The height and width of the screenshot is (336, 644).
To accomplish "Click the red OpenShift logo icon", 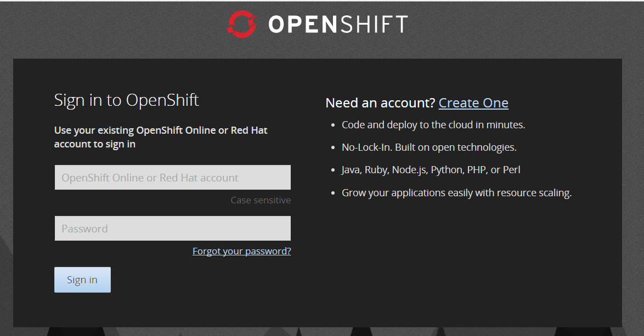I will coord(241,24).
